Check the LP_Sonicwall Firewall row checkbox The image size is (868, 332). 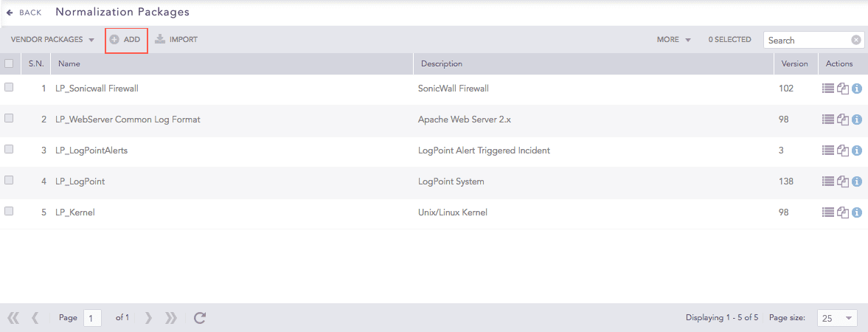(x=9, y=87)
